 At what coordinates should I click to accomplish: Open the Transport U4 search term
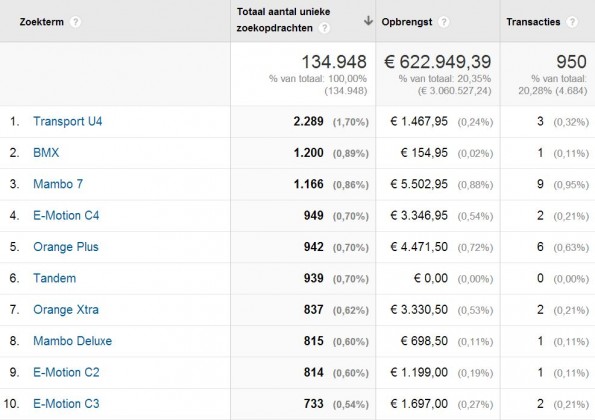click(x=68, y=121)
